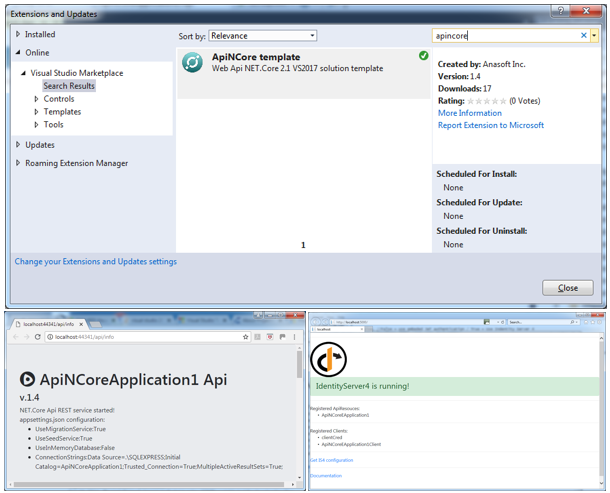
Task: Clear the extension search box with X
Action: 584,35
